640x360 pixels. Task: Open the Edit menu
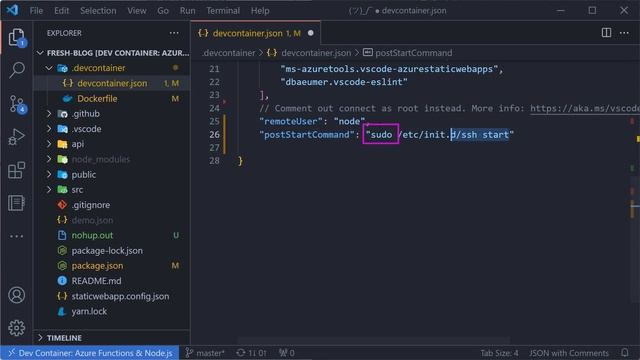point(61,11)
